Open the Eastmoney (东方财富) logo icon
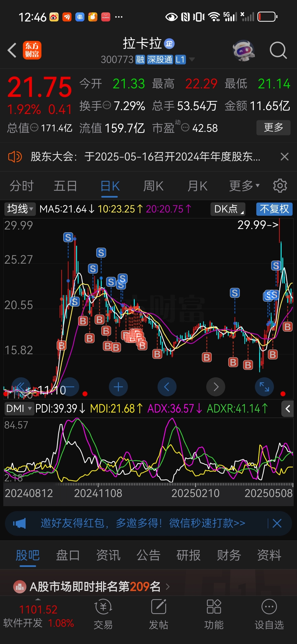Viewport: 297px width, 644px height. [32, 50]
